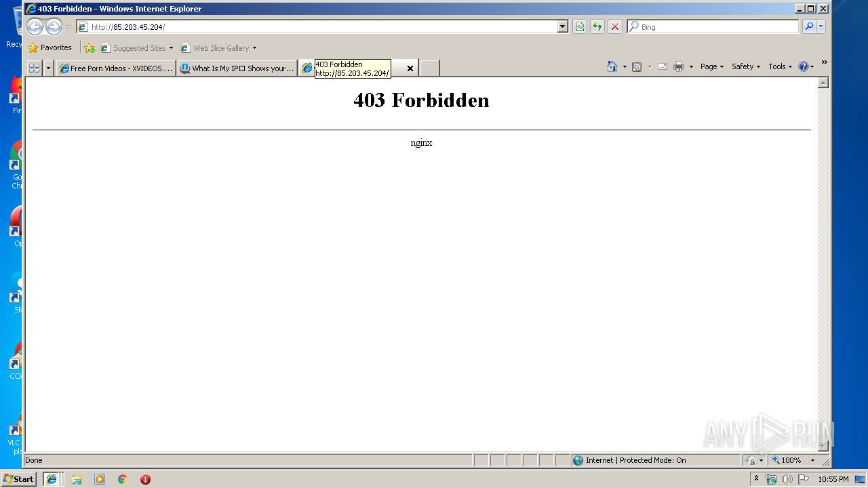Open the tab list dropdown arrow
Viewport: 868px width, 488px height.
point(48,68)
